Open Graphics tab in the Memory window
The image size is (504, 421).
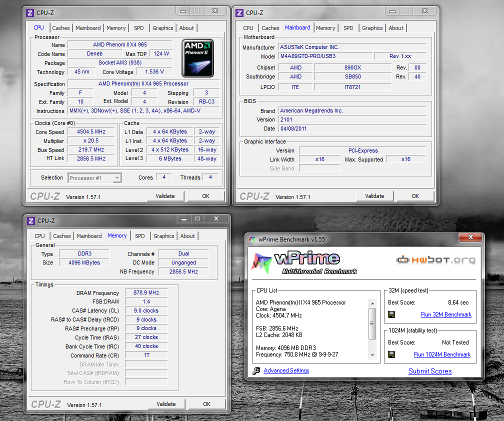[164, 236]
